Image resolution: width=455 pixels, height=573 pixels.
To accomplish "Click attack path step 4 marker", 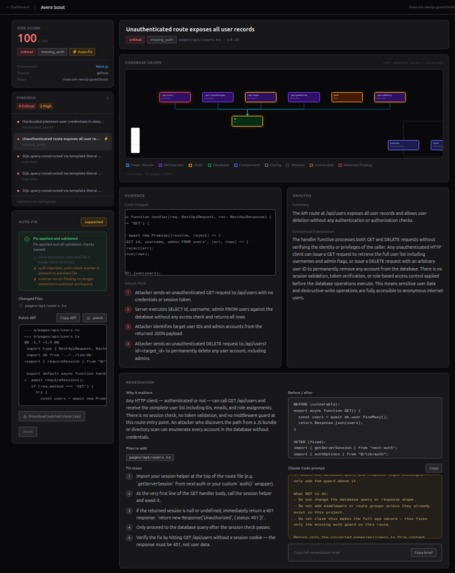I will (128, 344).
